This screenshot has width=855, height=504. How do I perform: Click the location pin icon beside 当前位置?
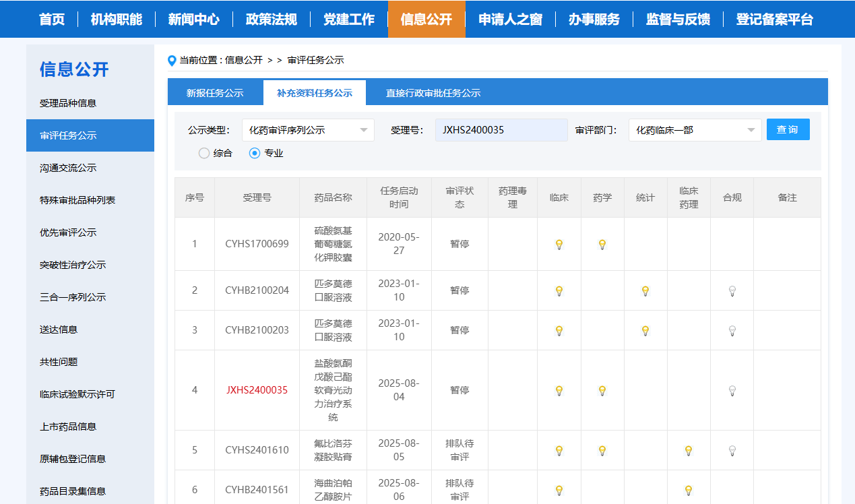172,61
